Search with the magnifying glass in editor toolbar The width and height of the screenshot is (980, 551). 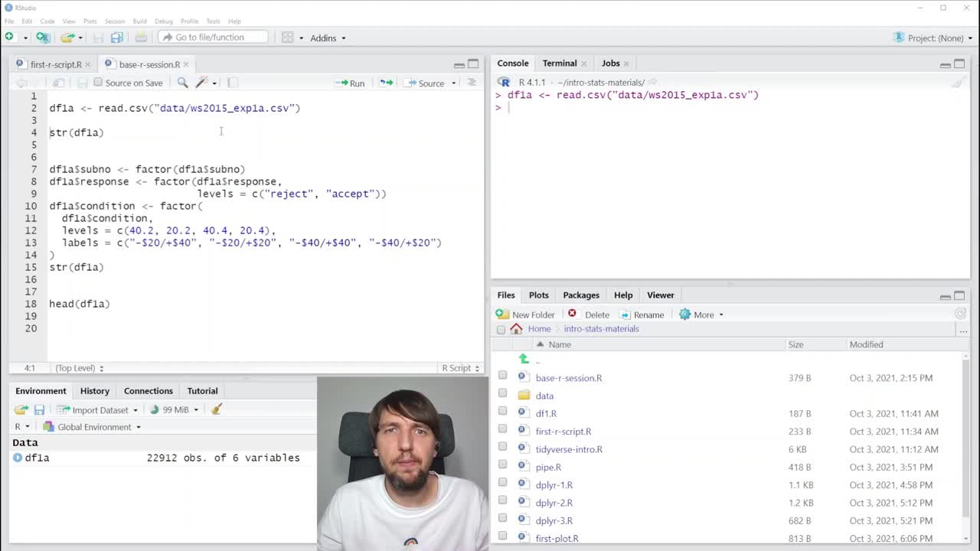point(184,82)
